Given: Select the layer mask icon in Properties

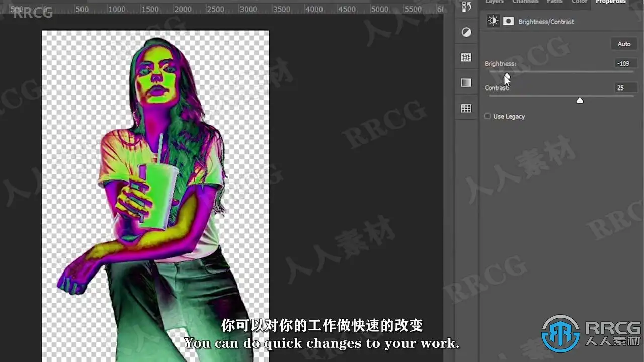Looking at the screenshot, I should pos(509,21).
